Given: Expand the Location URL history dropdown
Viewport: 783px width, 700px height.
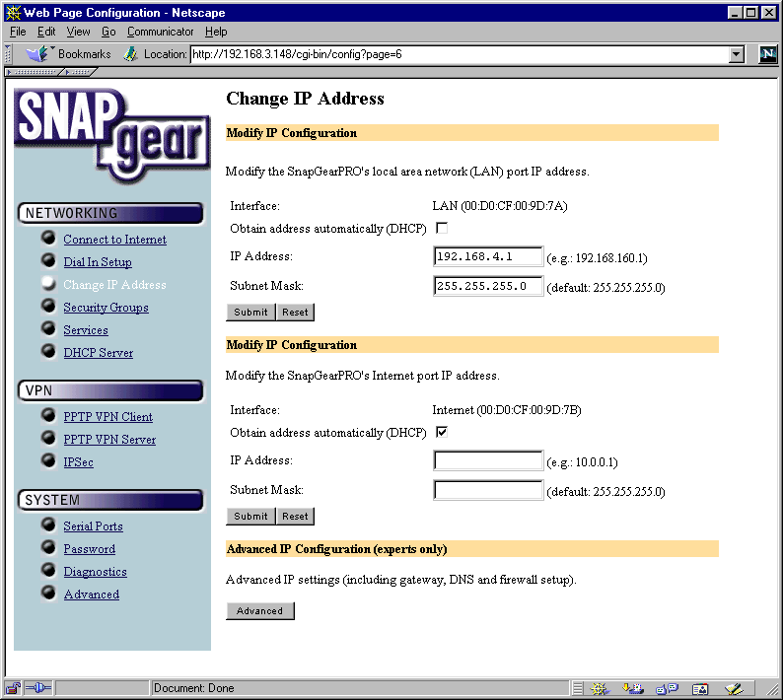Looking at the screenshot, I should 736,54.
